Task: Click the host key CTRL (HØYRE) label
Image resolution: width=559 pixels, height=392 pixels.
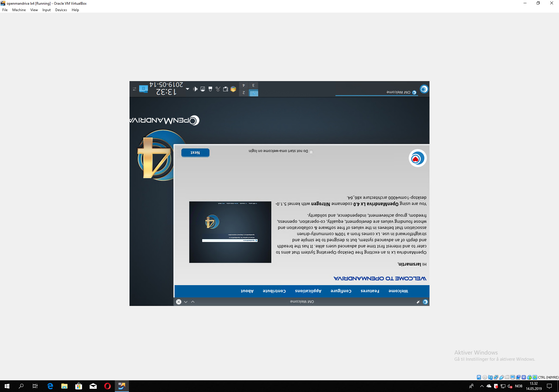Action: (x=548, y=377)
